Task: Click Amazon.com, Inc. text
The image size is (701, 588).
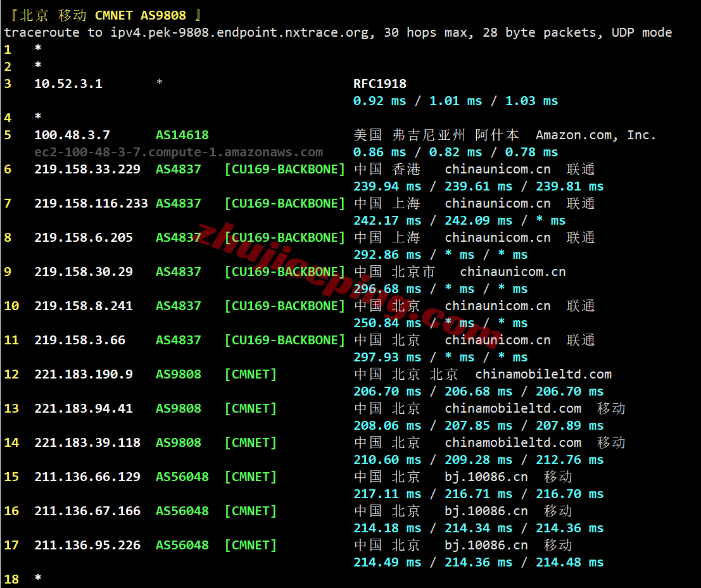Action: (x=596, y=135)
